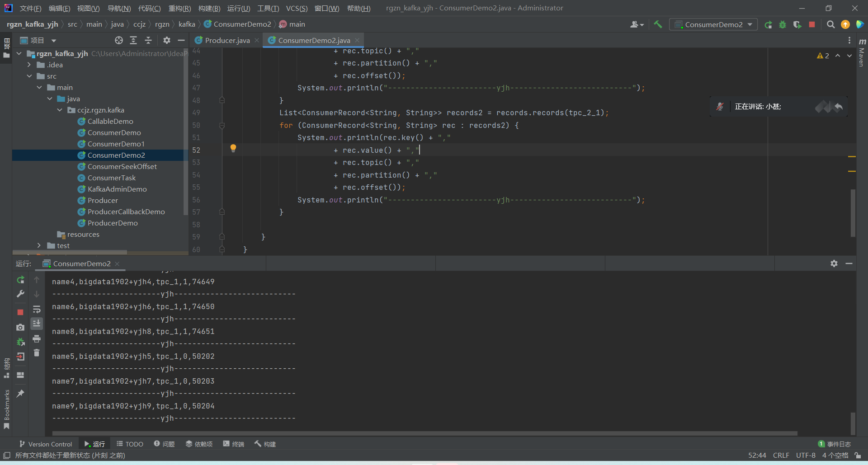Open editor tabs more options menu

tap(849, 40)
